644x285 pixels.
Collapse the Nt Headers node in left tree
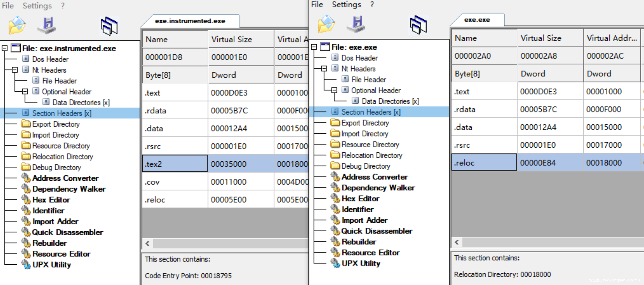[x=15, y=70]
